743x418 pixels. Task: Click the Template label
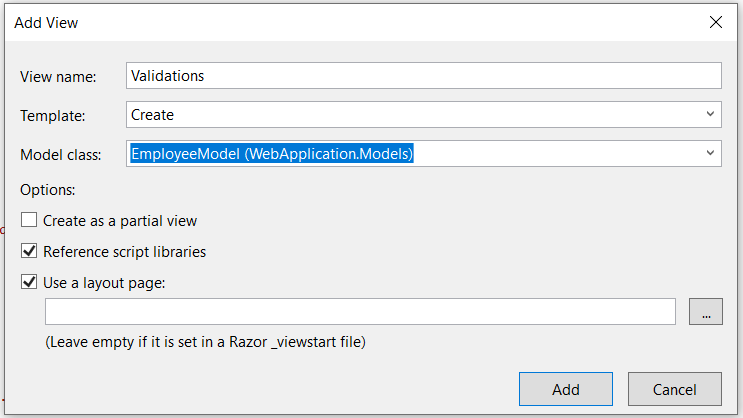[x=53, y=116]
